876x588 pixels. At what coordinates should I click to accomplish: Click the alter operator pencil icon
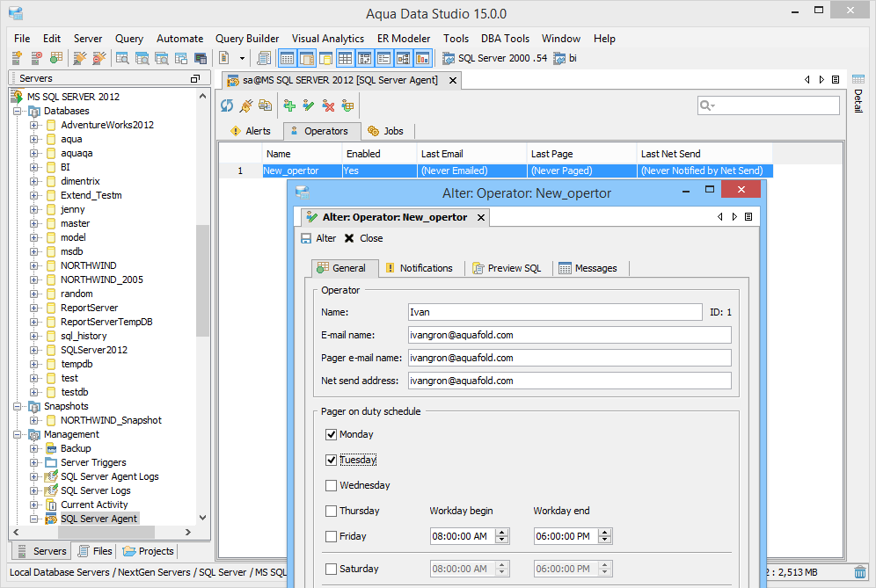(309, 105)
